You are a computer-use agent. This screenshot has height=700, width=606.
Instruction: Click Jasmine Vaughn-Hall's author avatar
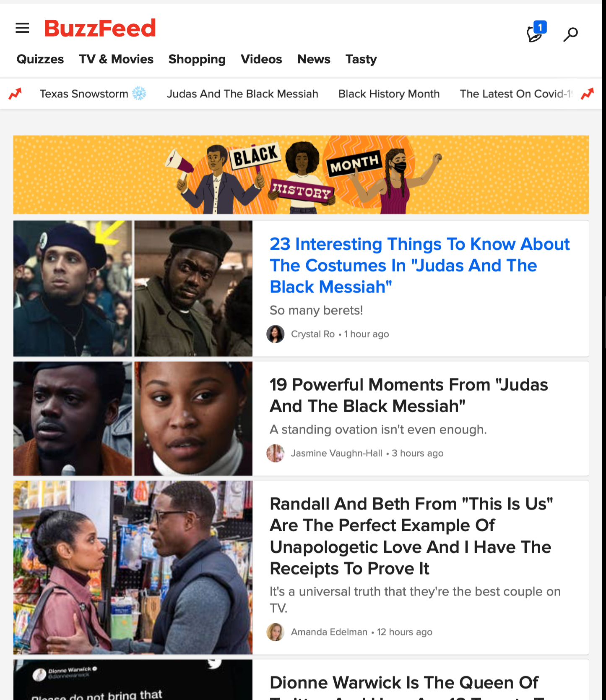click(276, 453)
